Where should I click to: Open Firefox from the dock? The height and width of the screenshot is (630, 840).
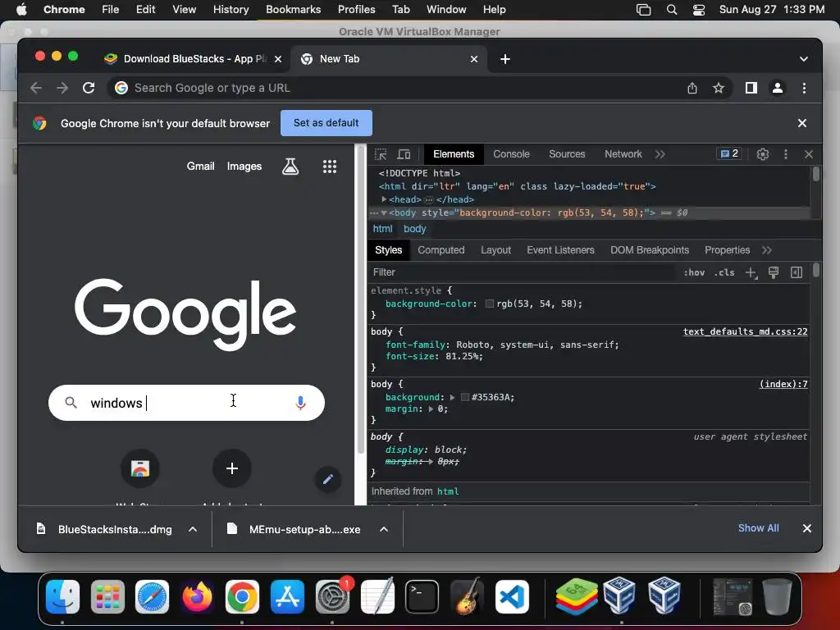point(197,597)
